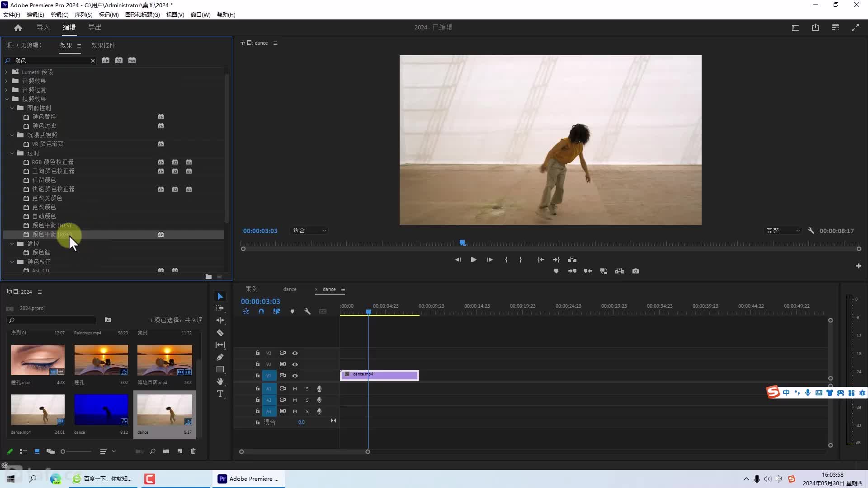
Task: Open timeline display settings wrench
Action: point(307,311)
